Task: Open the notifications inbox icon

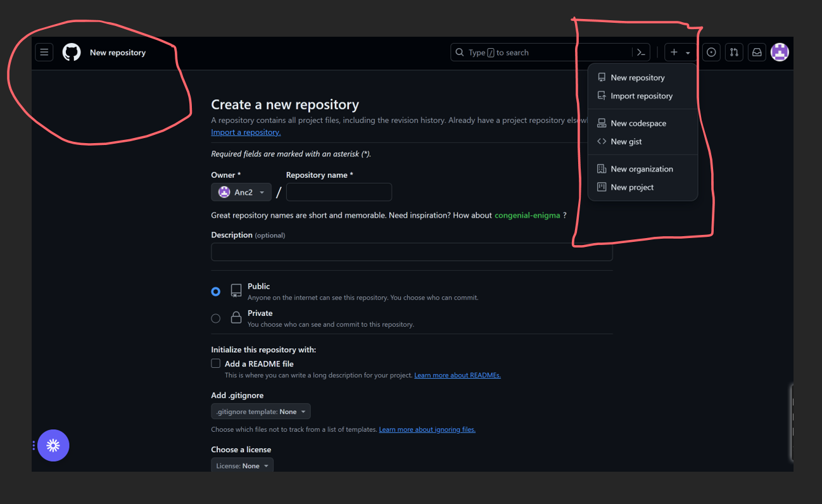Action: point(757,53)
